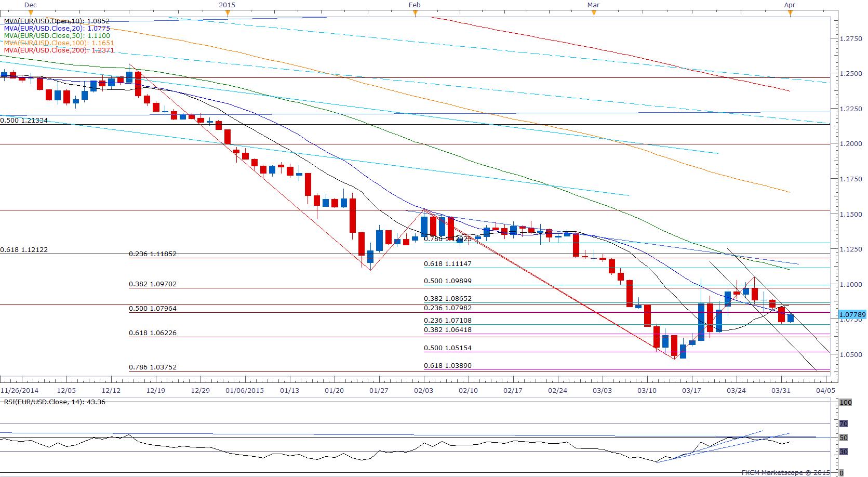Click the 03/31 date axis label
868x477 pixels.
pyautogui.click(x=781, y=390)
